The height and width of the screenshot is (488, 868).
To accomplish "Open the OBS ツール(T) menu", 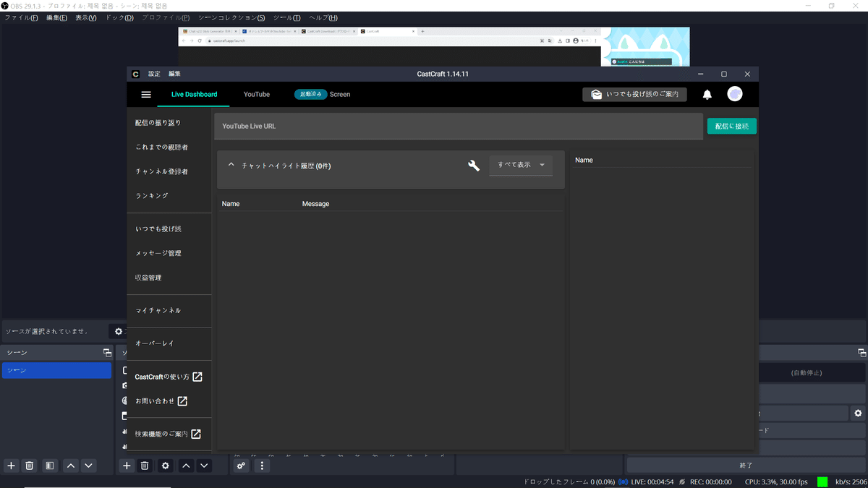I will (x=286, y=17).
